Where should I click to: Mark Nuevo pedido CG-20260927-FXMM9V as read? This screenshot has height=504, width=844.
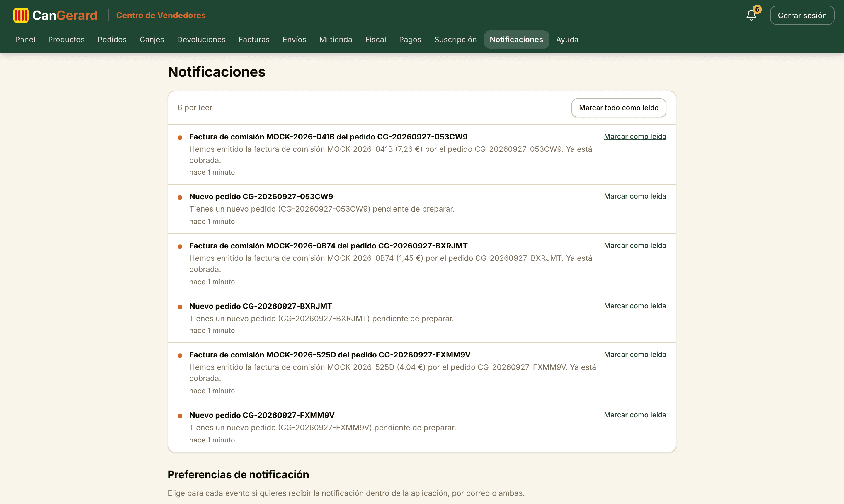tap(635, 415)
